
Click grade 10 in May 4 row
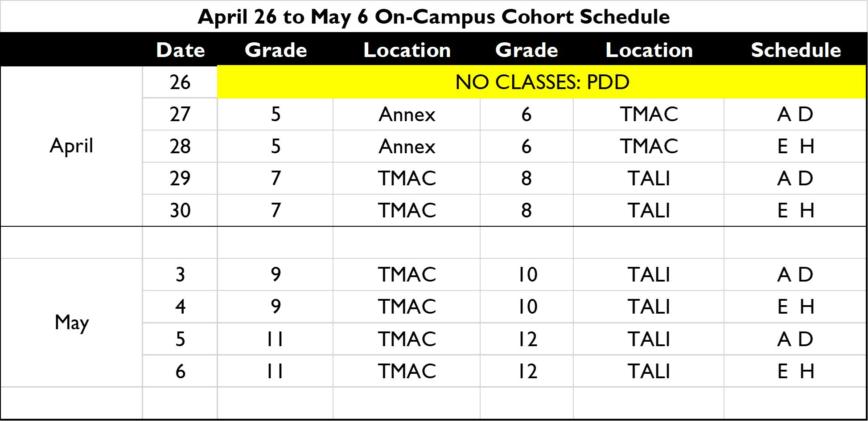pos(527,307)
